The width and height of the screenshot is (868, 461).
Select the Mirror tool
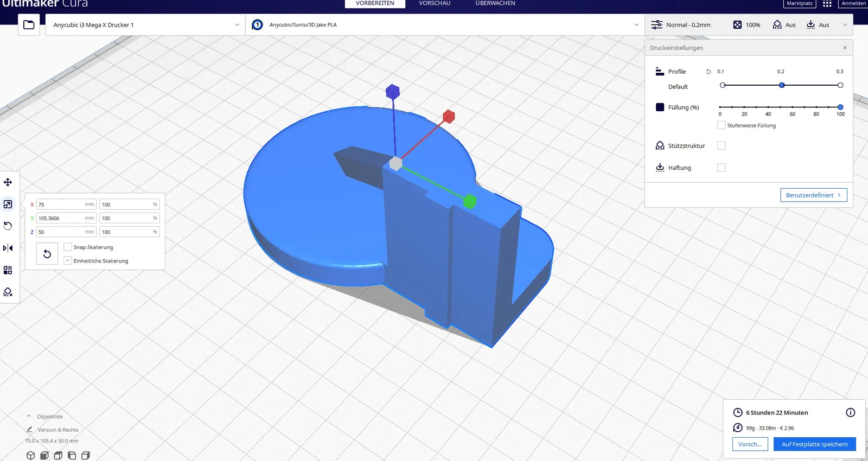coord(8,248)
